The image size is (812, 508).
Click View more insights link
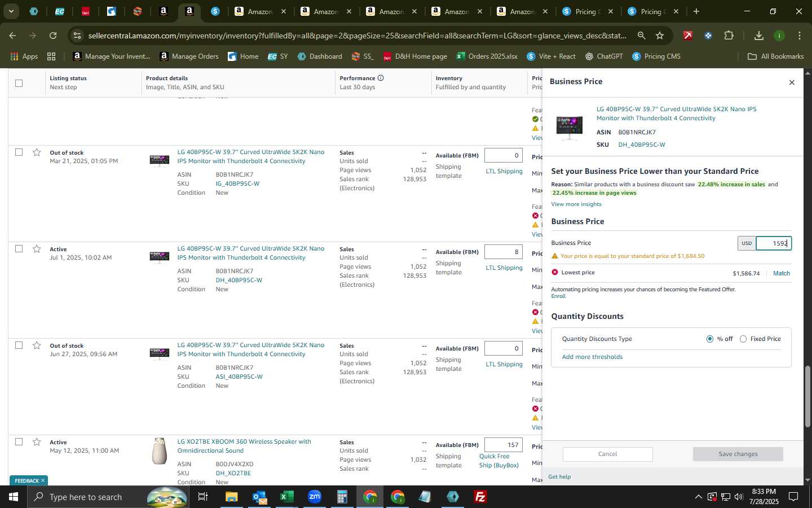pyautogui.click(x=576, y=204)
